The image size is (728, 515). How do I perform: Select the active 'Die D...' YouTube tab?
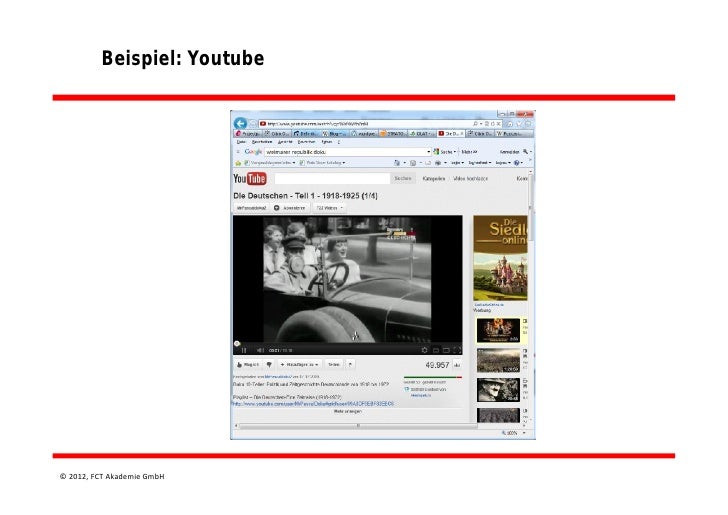(451, 134)
